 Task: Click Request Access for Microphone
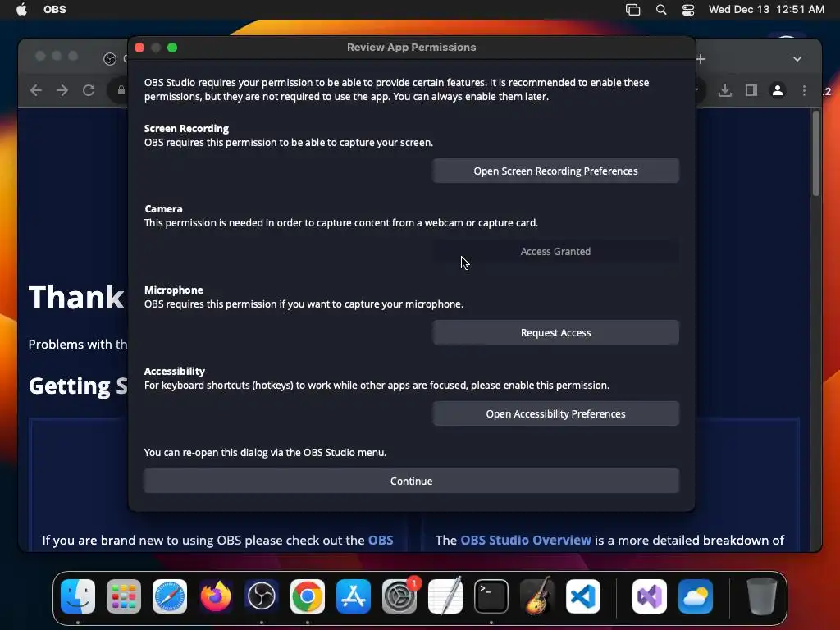[x=555, y=333]
